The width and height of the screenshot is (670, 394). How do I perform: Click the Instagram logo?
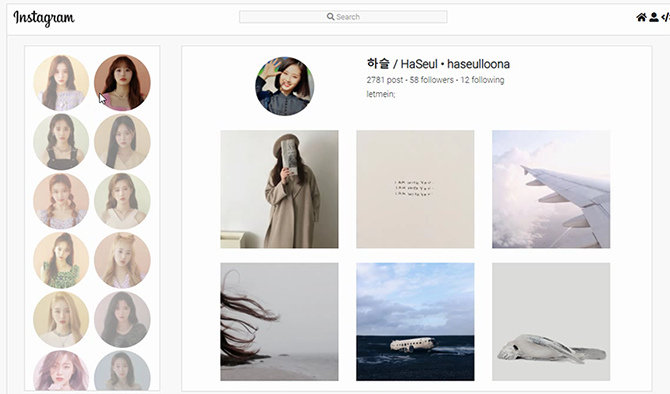44,18
